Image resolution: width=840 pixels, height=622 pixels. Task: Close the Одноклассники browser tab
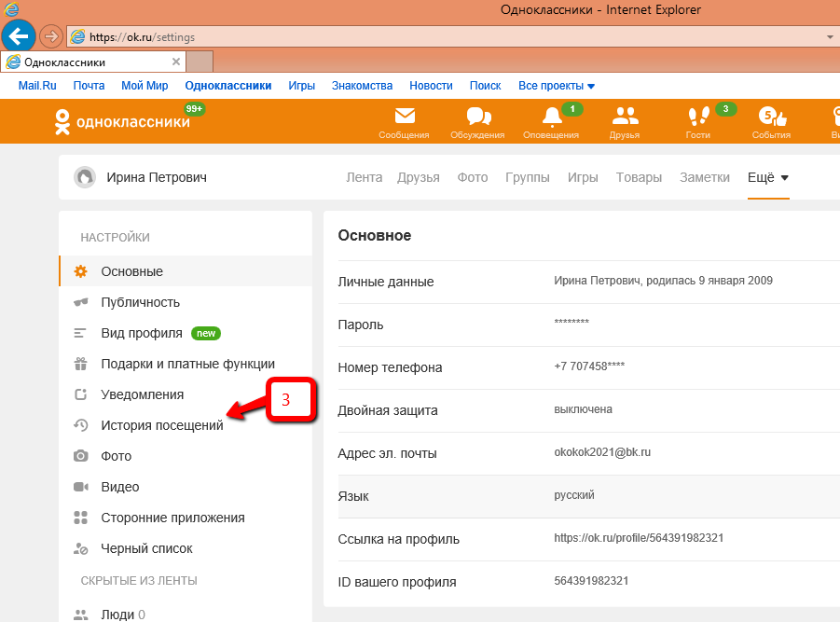[x=175, y=62]
